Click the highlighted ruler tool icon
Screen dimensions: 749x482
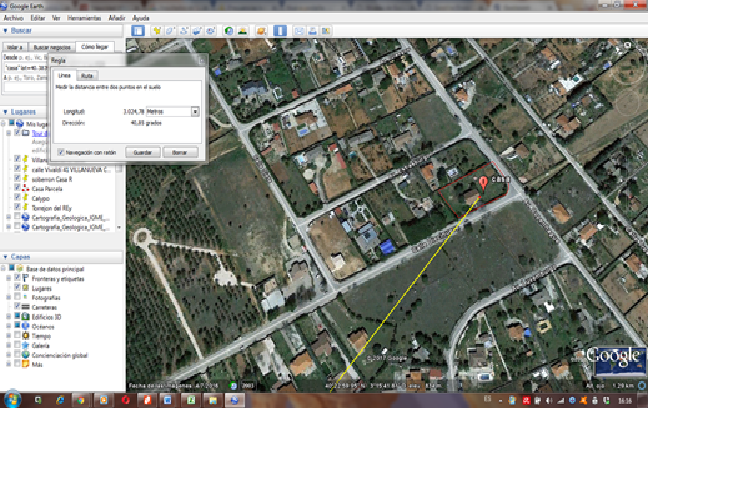pyautogui.click(x=280, y=31)
